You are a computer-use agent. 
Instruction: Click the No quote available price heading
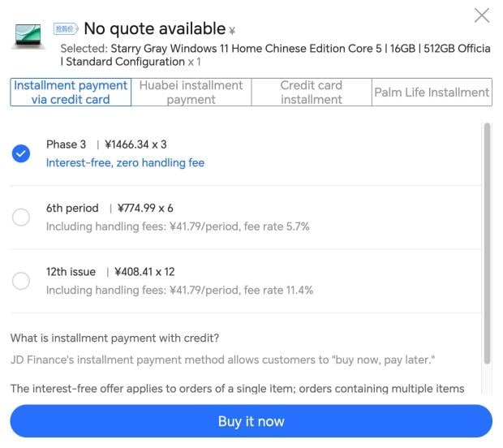pyautogui.click(x=155, y=28)
